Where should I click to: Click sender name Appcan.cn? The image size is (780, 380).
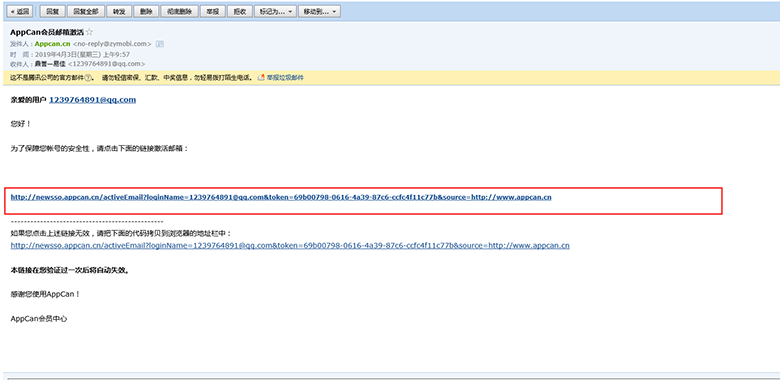53,44
